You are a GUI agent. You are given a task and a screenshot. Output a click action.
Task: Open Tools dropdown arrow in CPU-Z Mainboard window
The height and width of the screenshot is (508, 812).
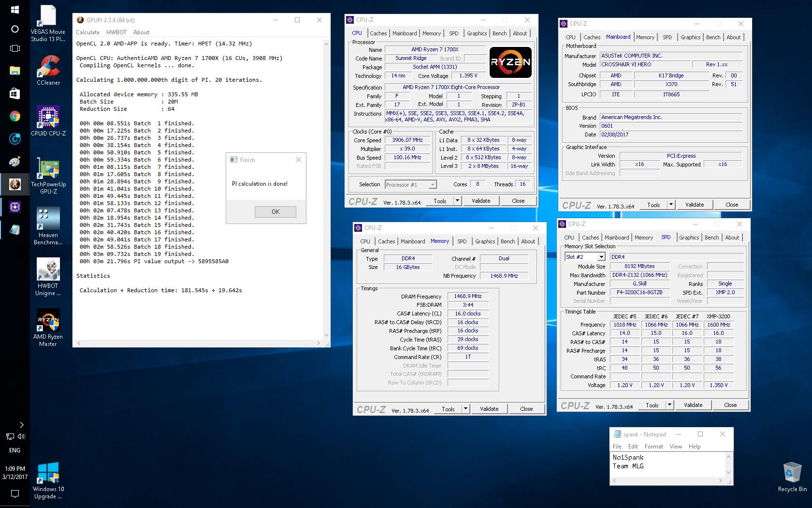coord(671,205)
